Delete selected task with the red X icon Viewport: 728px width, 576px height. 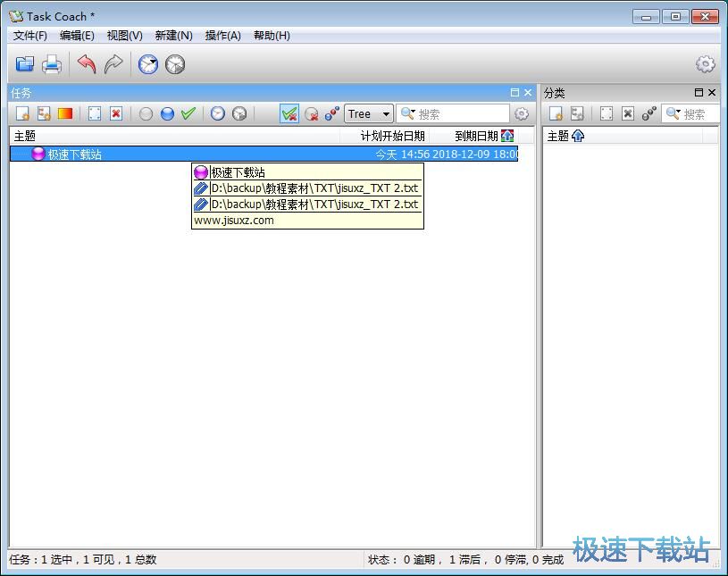[x=116, y=113]
